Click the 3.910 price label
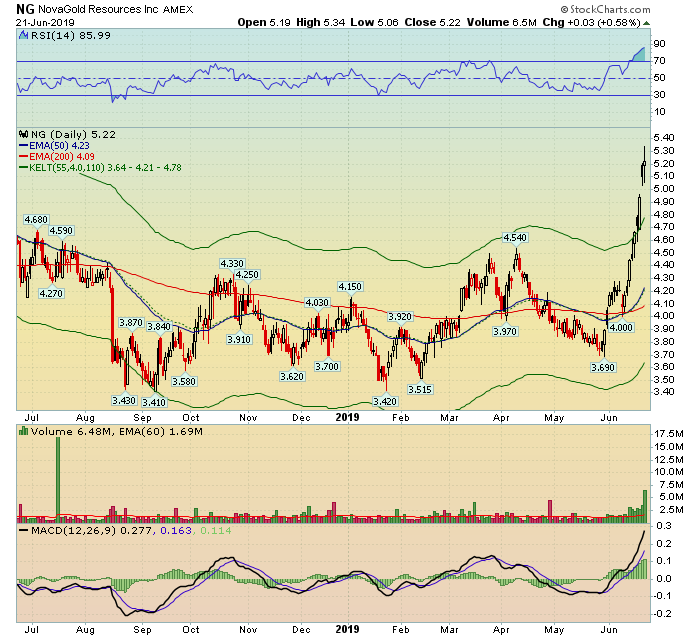700x639 pixels. pos(239,339)
